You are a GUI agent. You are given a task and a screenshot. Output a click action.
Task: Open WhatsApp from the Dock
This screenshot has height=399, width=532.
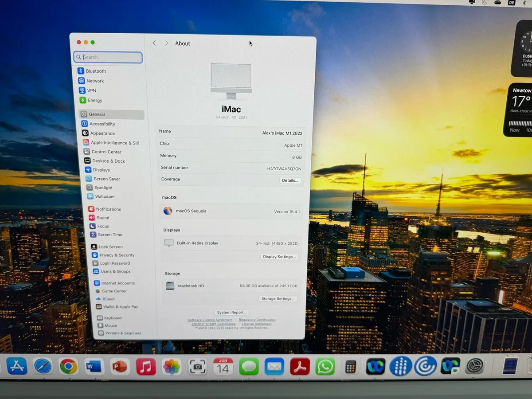click(325, 367)
